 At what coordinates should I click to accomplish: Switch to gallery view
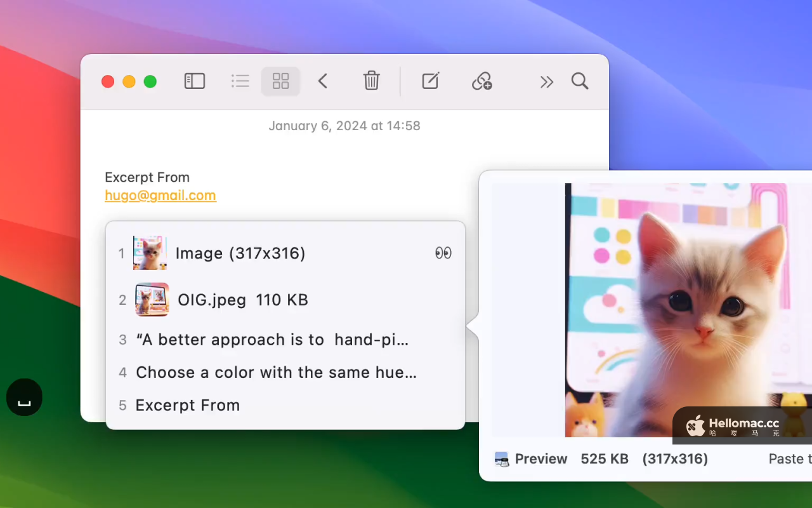pos(280,81)
